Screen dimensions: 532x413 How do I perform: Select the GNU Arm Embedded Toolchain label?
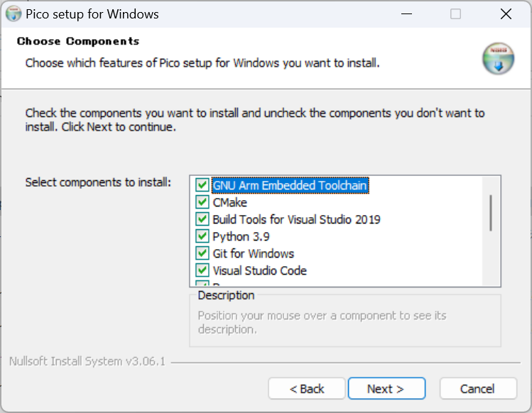(290, 185)
